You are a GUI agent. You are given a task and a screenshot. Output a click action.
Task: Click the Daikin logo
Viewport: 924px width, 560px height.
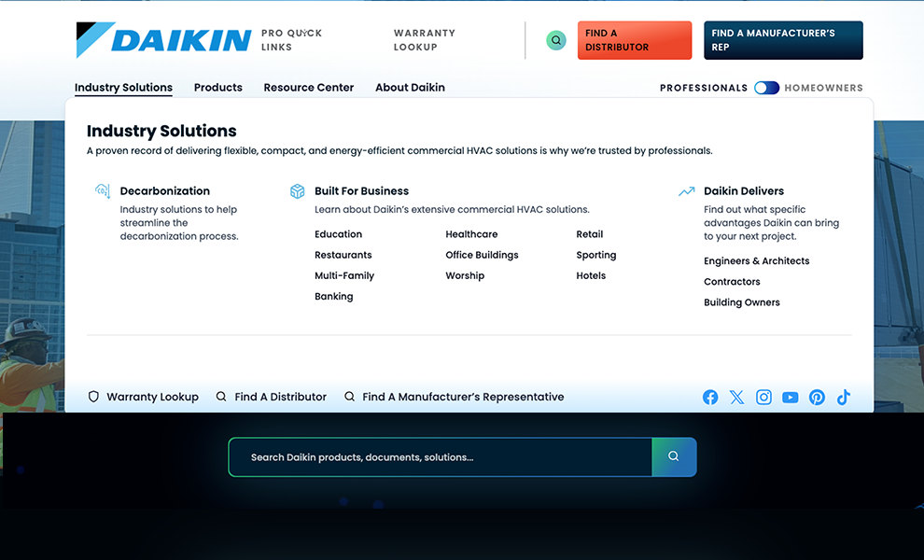point(163,40)
